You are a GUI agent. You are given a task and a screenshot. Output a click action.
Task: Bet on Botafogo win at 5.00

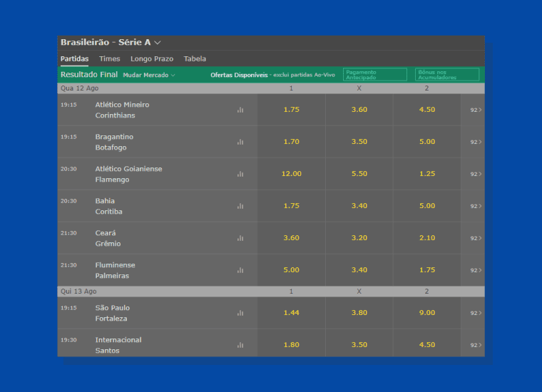(x=427, y=142)
